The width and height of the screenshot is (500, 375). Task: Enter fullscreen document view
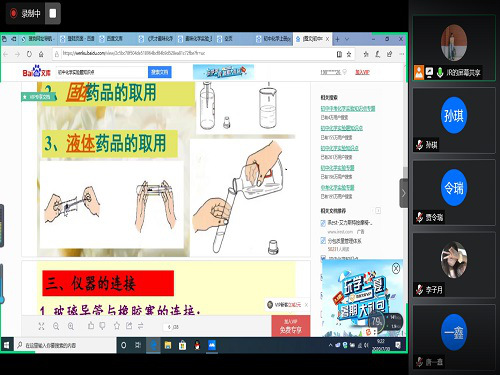(x=41, y=326)
